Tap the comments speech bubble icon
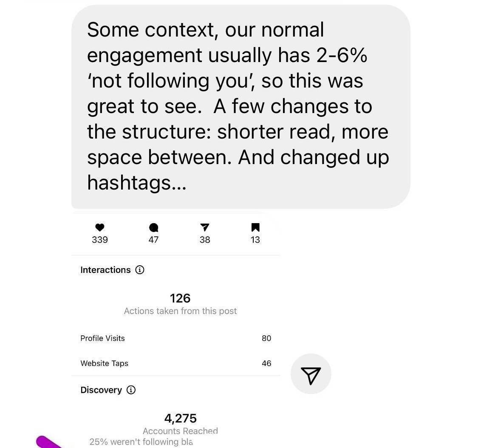This screenshot has height=448, width=478. [x=154, y=228]
